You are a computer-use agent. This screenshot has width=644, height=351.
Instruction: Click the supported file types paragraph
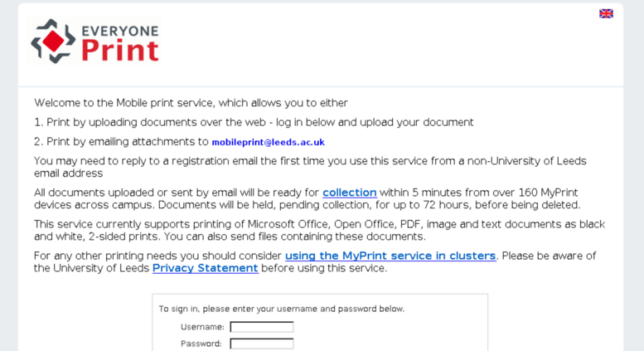[x=320, y=230]
